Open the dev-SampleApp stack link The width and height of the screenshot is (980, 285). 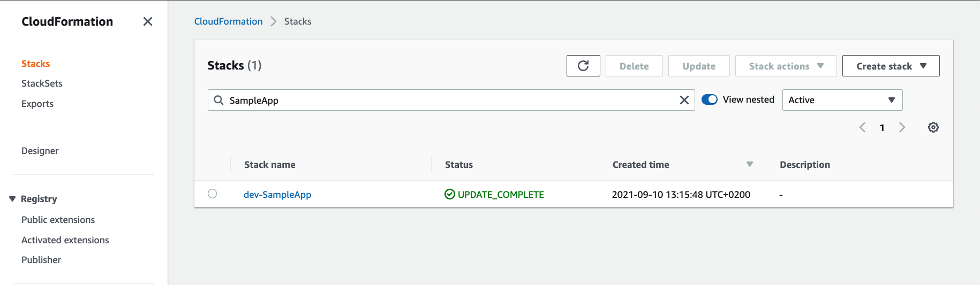click(x=277, y=195)
